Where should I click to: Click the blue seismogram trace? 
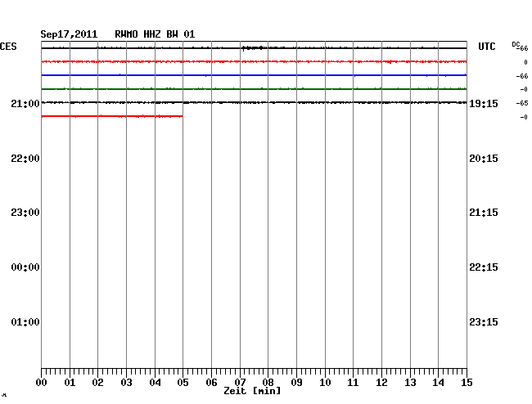pos(254,75)
